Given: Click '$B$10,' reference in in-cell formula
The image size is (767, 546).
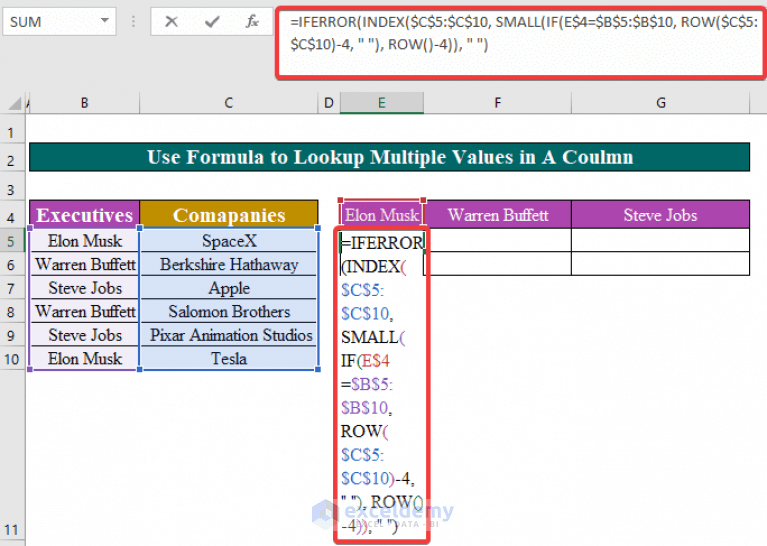Looking at the screenshot, I should click(366, 408).
